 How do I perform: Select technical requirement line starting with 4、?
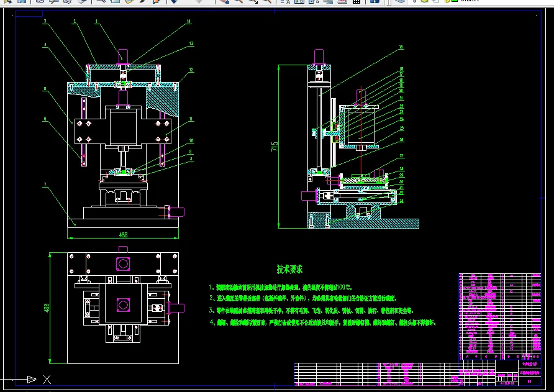[x=323, y=322]
